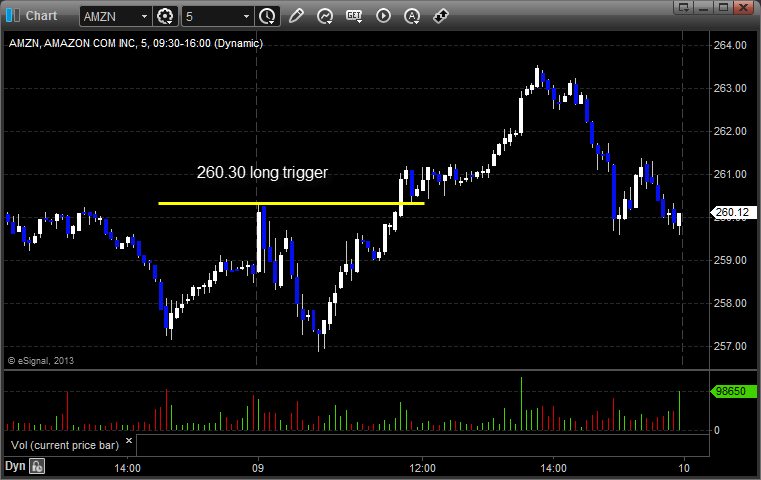Viewport: 761px width, 480px height.
Task: Select the '260.30 long trigger' annotation
Action: (262, 172)
